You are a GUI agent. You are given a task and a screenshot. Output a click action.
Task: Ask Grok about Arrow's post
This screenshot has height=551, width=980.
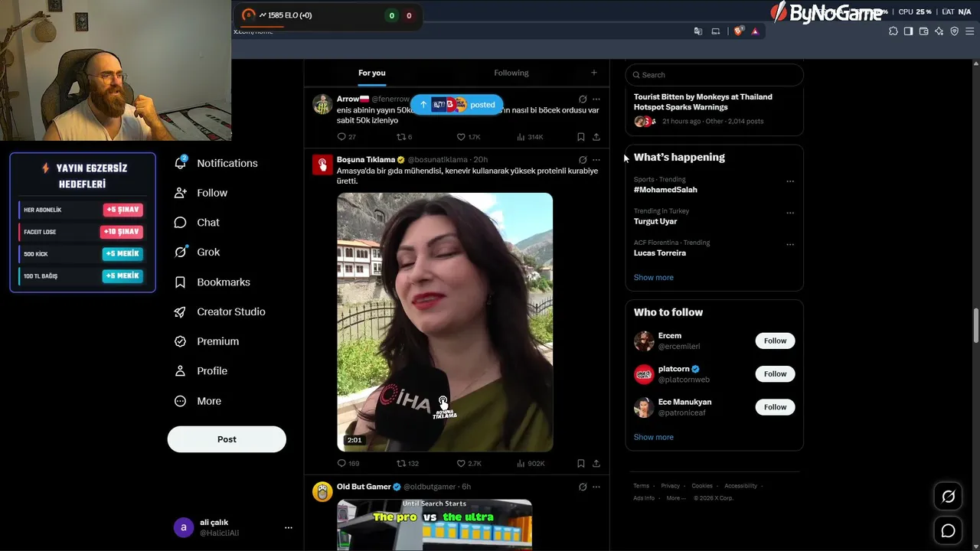tap(583, 99)
